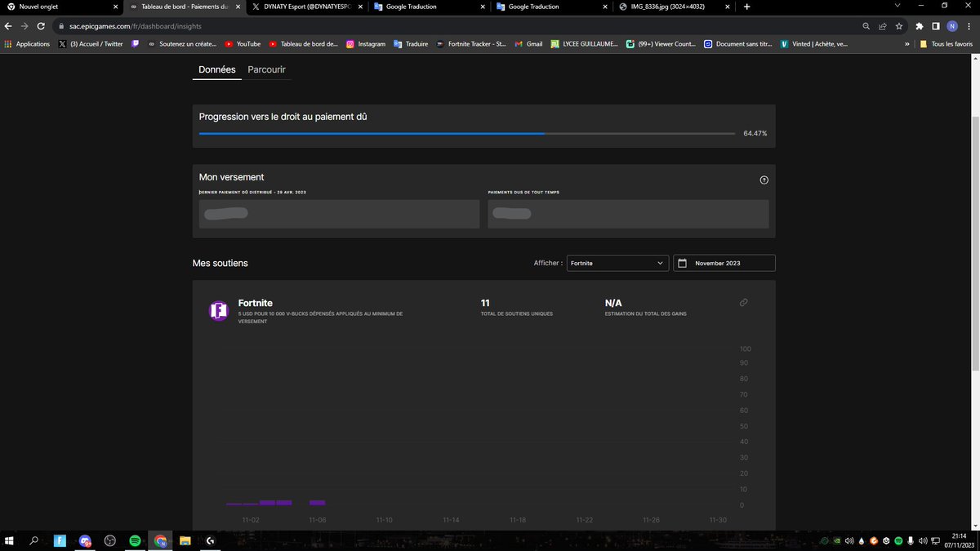Open the Tableau de bord bookmark
This screenshot has width=980, height=551.
304,44
